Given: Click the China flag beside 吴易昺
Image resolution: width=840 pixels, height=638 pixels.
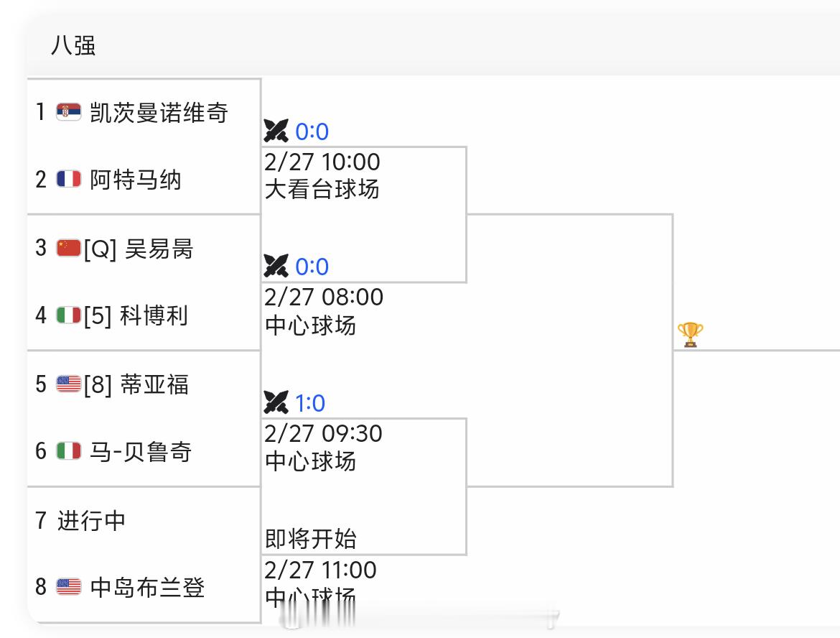Looking at the screenshot, I should click(67, 248).
